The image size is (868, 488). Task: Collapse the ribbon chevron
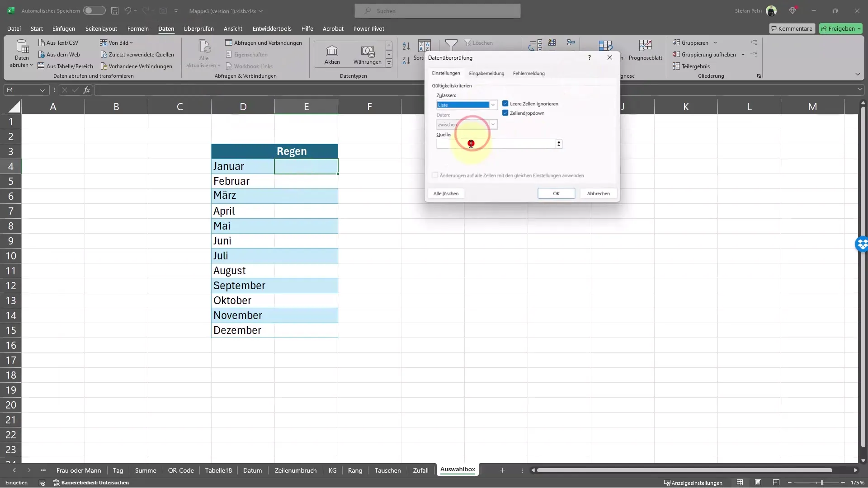858,74
